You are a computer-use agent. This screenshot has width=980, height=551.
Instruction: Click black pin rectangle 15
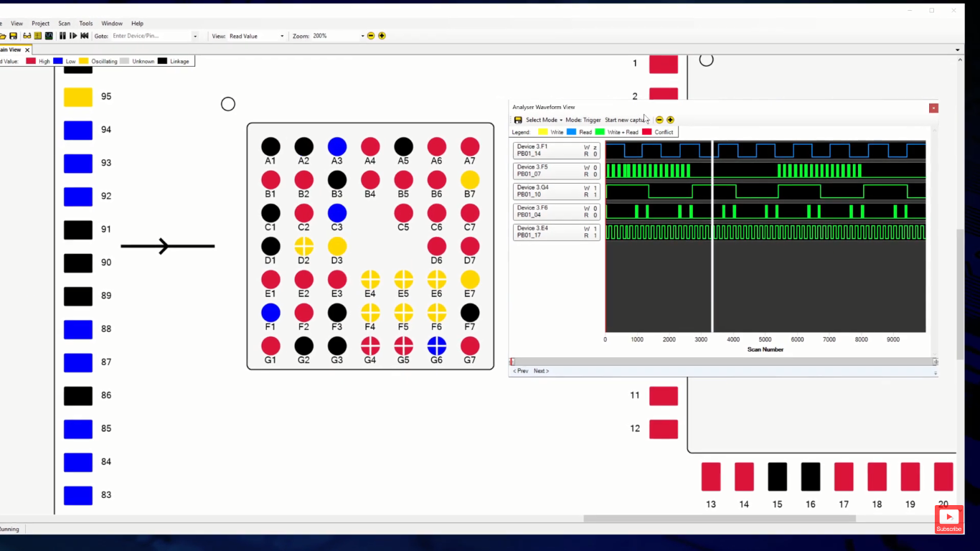pyautogui.click(x=778, y=476)
